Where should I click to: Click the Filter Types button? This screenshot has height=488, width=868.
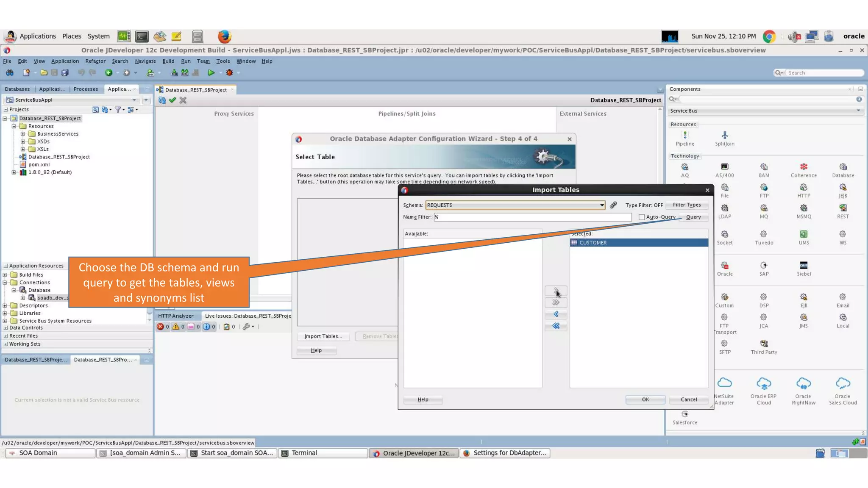[x=687, y=205]
